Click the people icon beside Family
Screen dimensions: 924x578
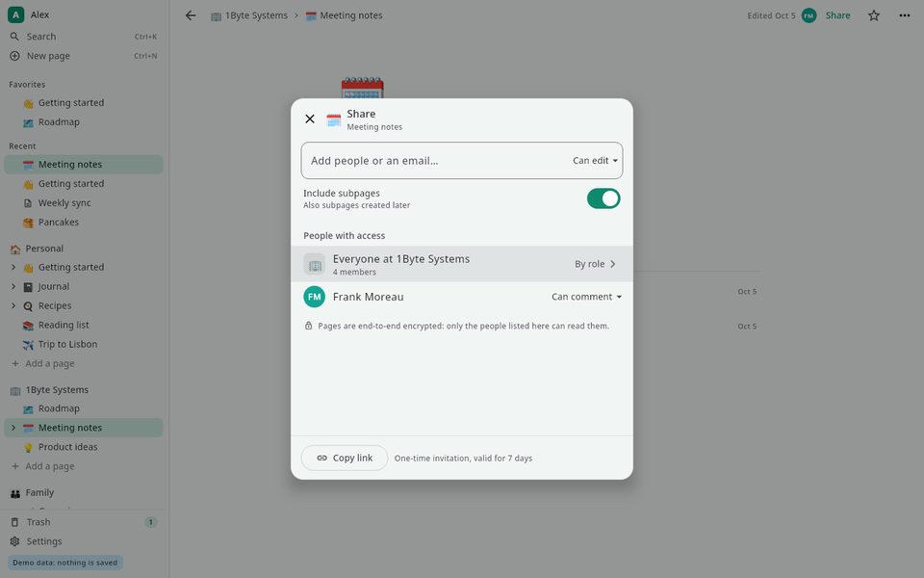coord(15,493)
